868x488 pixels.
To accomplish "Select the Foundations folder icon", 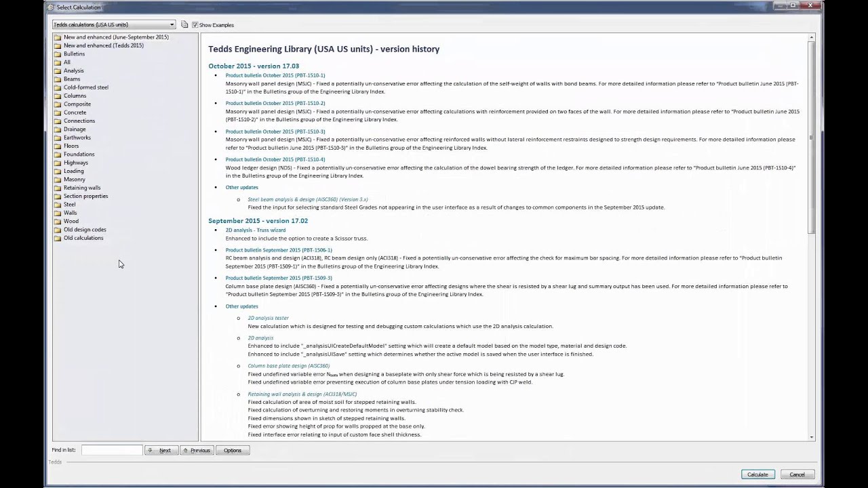I will click(x=58, y=155).
